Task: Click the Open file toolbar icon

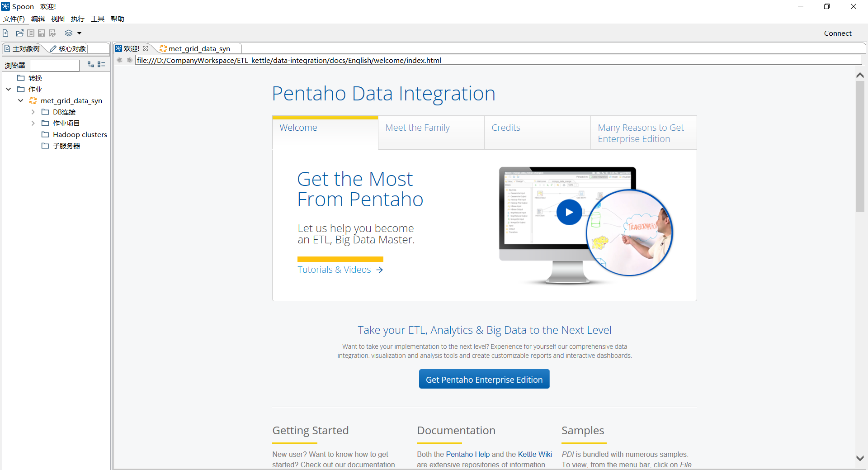Action: [x=19, y=33]
